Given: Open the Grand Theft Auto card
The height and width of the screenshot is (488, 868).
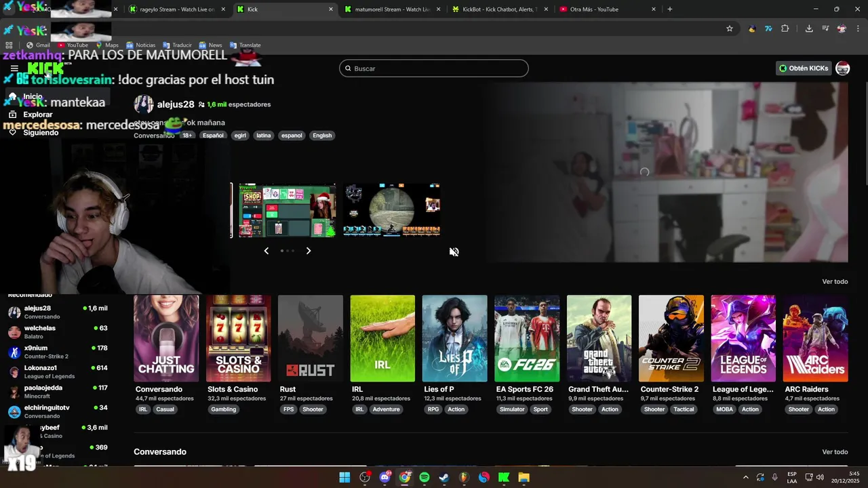Looking at the screenshot, I should (x=599, y=338).
